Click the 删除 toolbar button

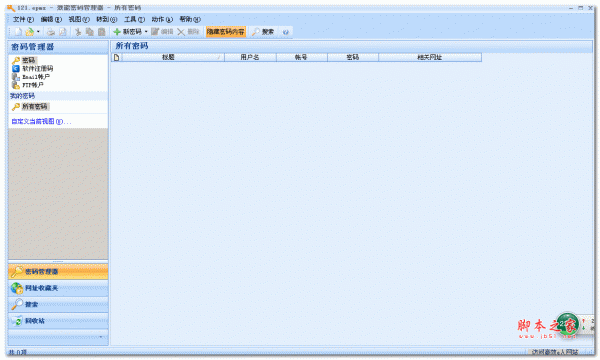point(188,32)
